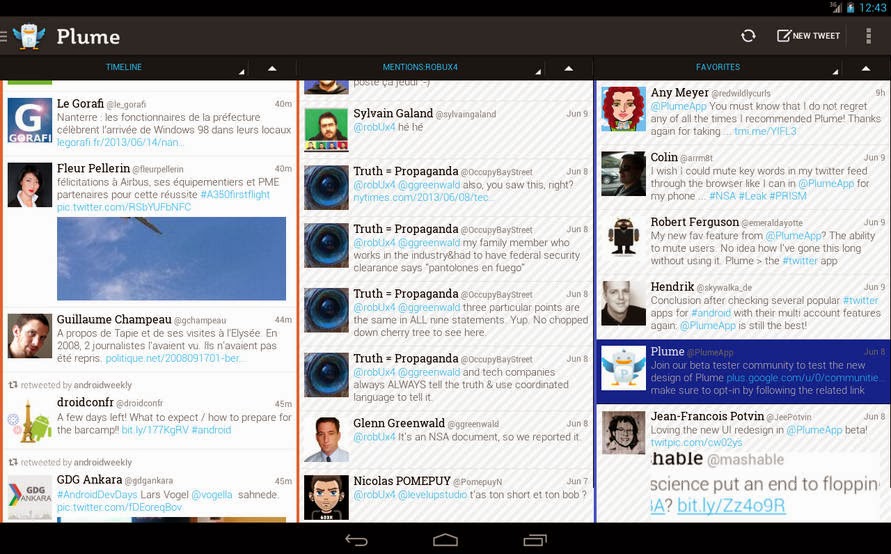Image resolution: width=891 pixels, height=554 pixels.
Task: Select Truth = Propaganda "tech companies" tweet
Action: point(446,377)
